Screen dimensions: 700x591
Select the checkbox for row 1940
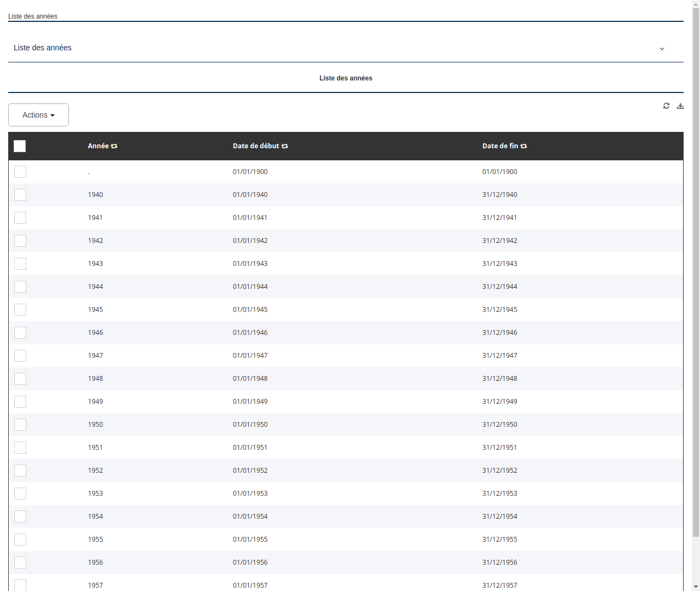[x=20, y=195]
